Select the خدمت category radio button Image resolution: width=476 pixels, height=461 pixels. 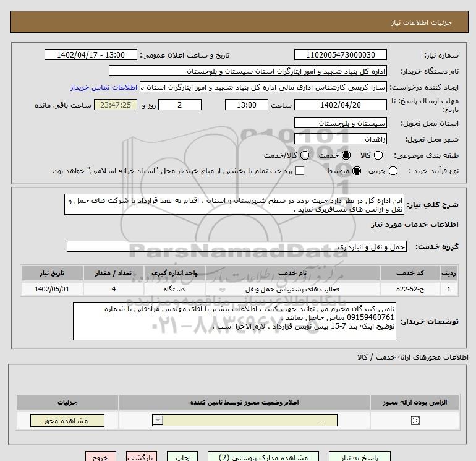[346, 155]
